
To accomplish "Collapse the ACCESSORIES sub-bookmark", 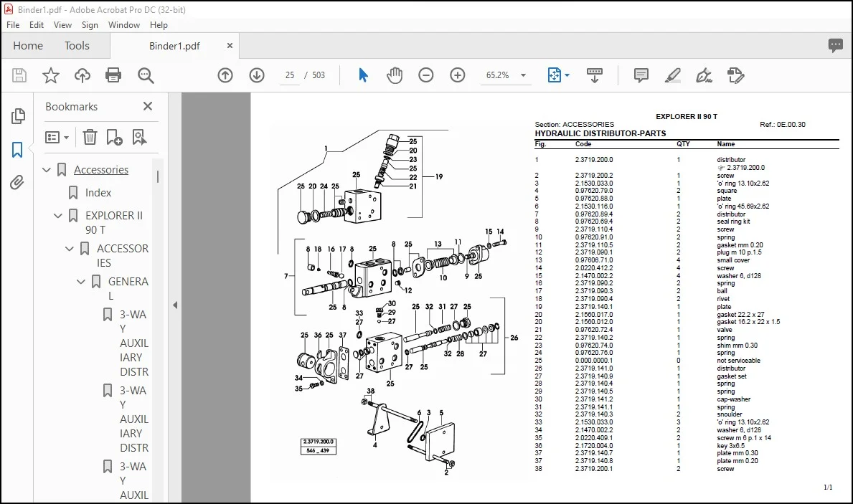I will tap(70, 249).
